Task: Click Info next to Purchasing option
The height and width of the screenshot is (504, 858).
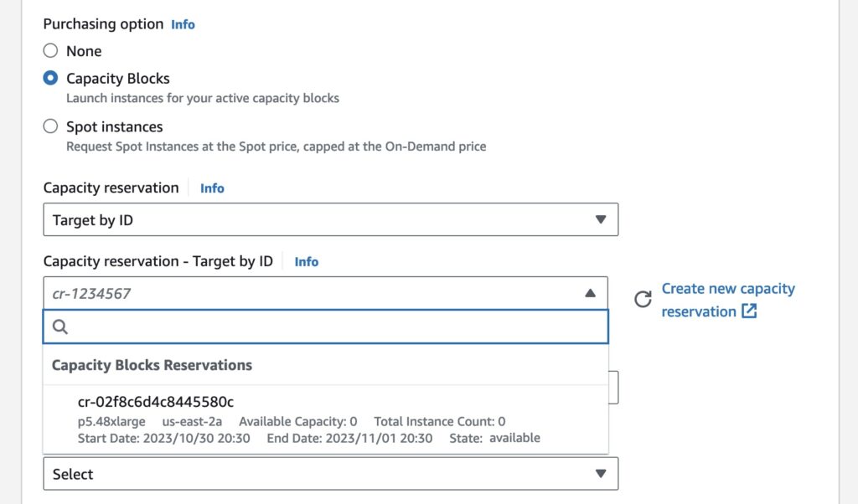Action: [x=183, y=24]
